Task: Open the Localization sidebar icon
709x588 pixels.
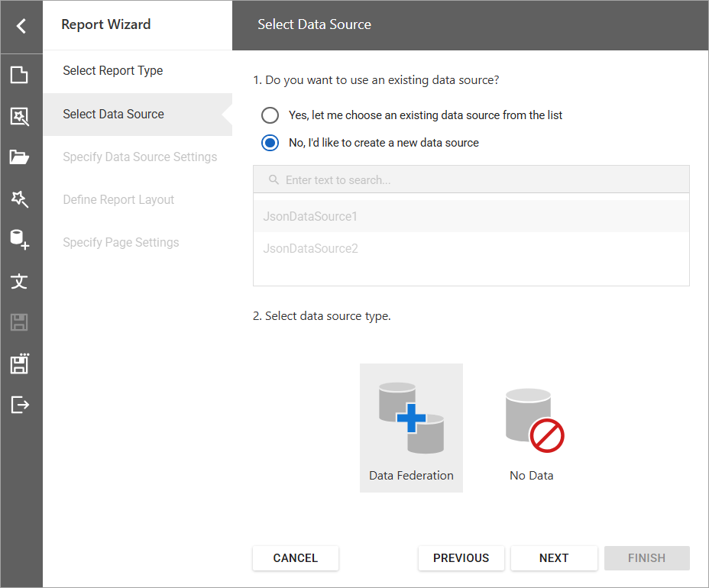Action: 19,281
